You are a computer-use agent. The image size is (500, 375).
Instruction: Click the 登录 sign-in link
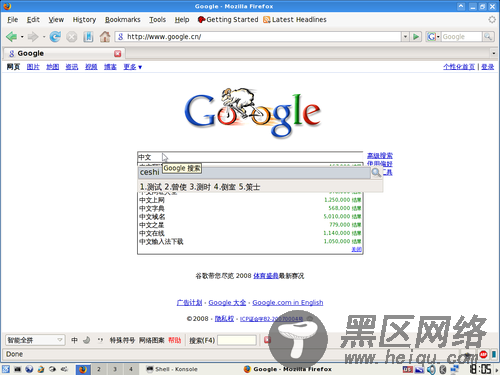click(x=487, y=67)
